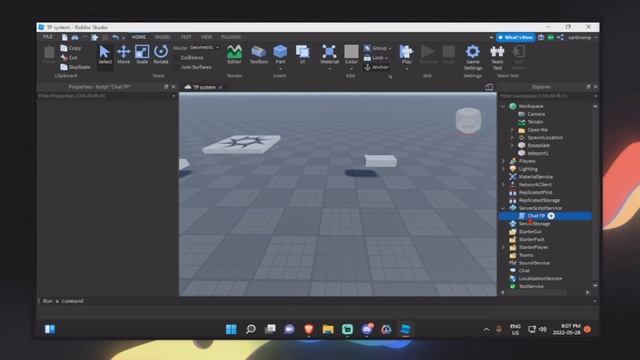This screenshot has height=360, width=640.
Task: Click the Copy clipboard button
Action: click(71, 48)
